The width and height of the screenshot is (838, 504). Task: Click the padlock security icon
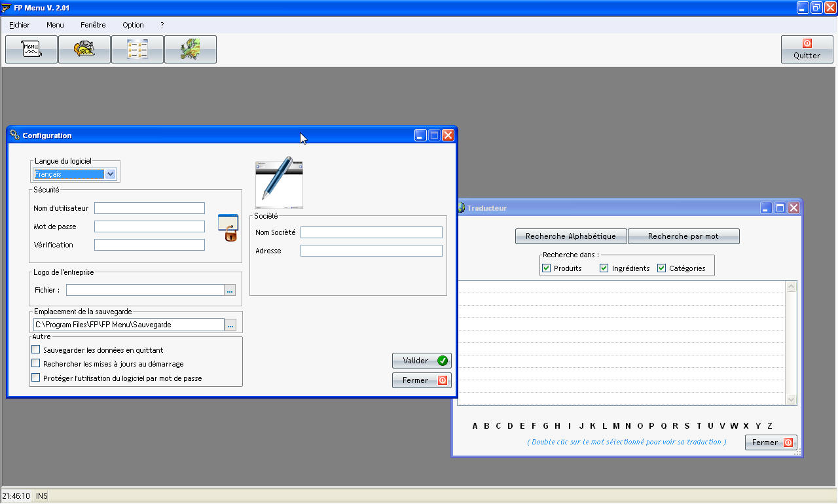[x=228, y=227]
